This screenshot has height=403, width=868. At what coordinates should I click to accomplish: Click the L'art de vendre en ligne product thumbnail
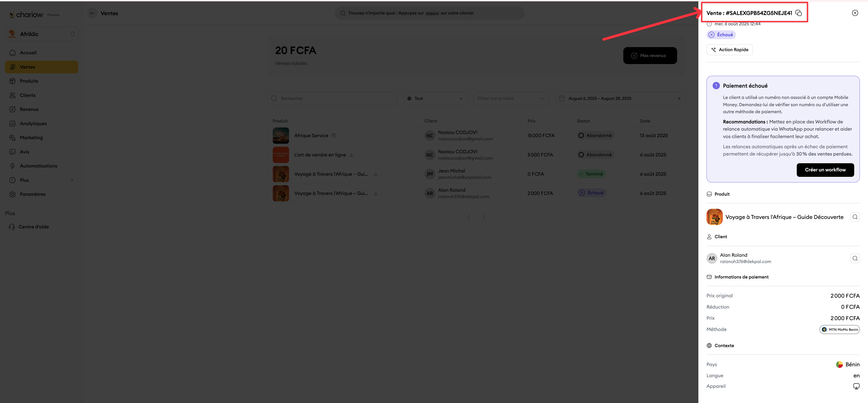pos(281,155)
